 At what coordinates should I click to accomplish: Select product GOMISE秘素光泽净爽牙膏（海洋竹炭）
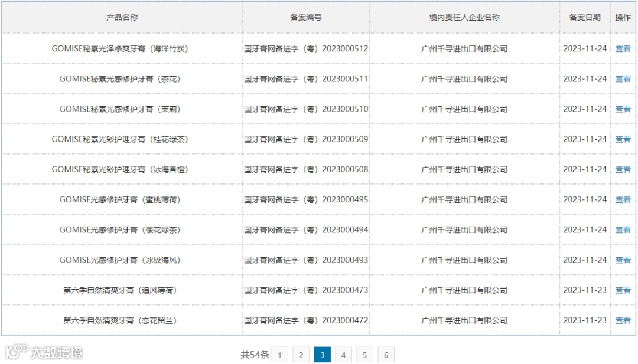click(x=120, y=49)
